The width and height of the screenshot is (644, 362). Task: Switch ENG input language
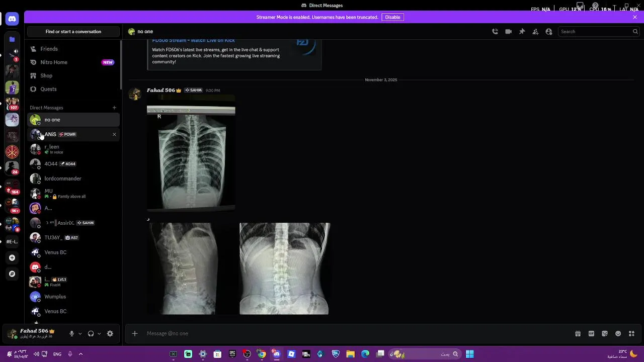[x=57, y=354]
